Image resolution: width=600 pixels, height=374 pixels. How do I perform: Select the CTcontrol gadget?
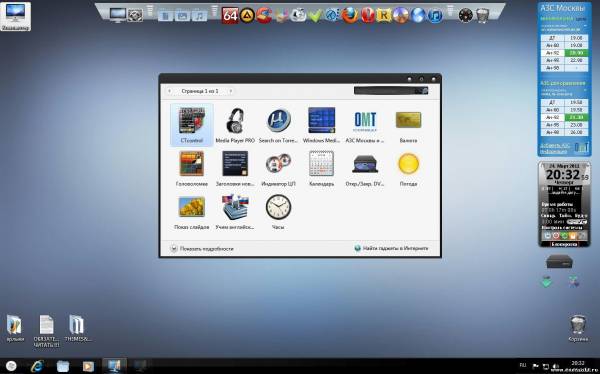(191, 125)
